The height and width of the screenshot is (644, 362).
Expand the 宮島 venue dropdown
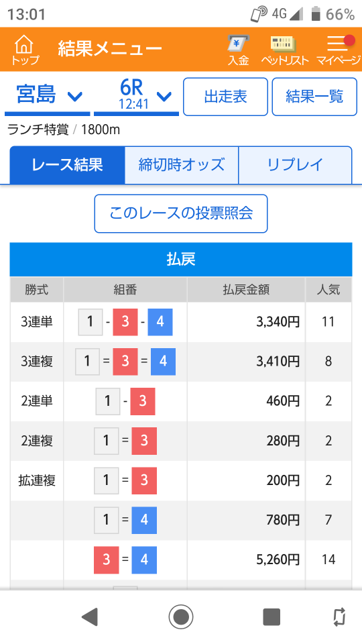(x=47, y=97)
